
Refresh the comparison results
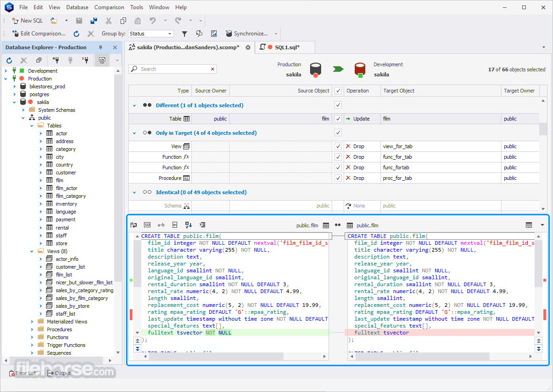[76, 34]
